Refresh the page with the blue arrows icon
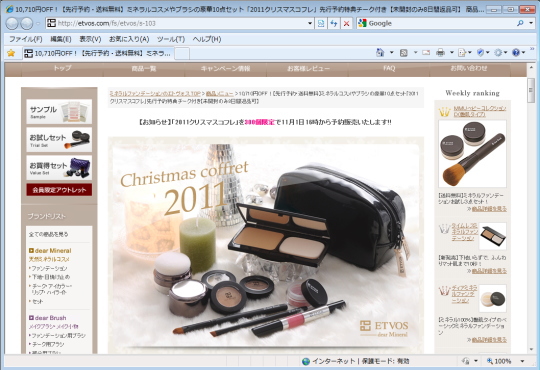Image resolution: width=540 pixels, height=370 pixels. [334, 23]
